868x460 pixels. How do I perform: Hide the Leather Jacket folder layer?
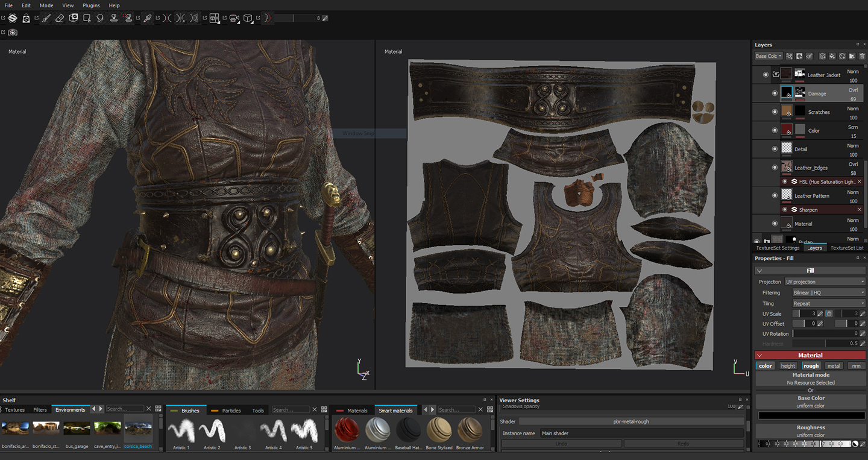(766, 75)
